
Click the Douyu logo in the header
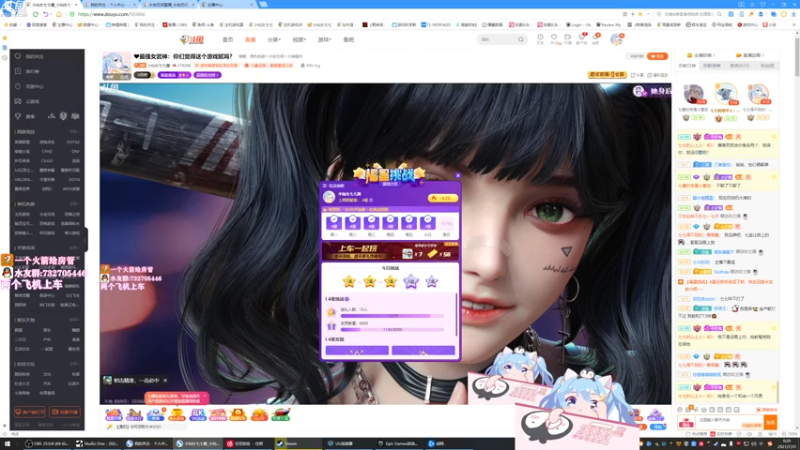click(192, 39)
